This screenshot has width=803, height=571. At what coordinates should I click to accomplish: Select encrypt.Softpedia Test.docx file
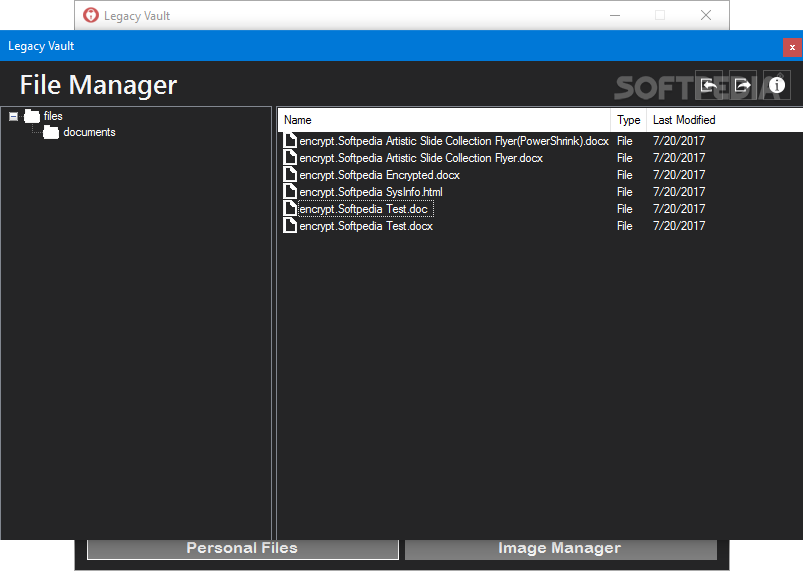[366, 226]
